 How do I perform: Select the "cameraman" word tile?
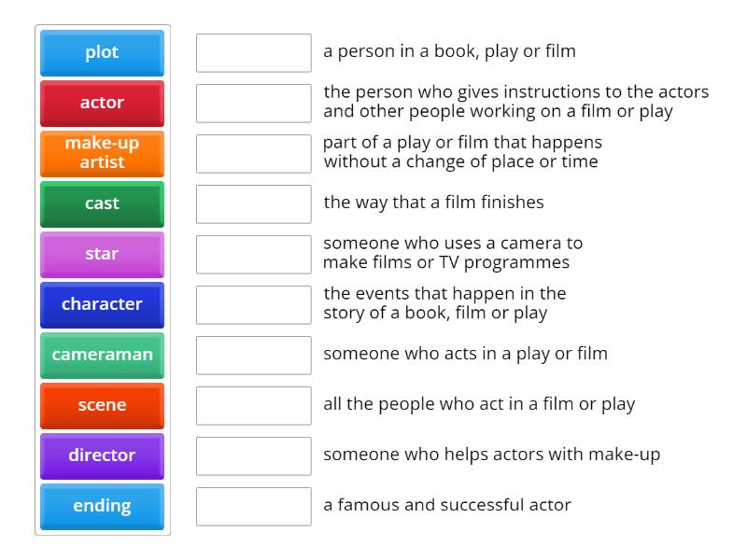102,355
